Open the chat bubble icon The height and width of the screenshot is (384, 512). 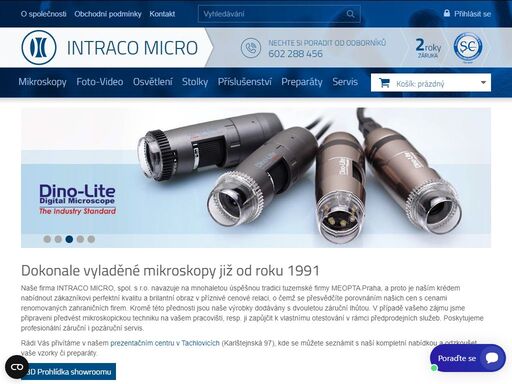[492, 358]
